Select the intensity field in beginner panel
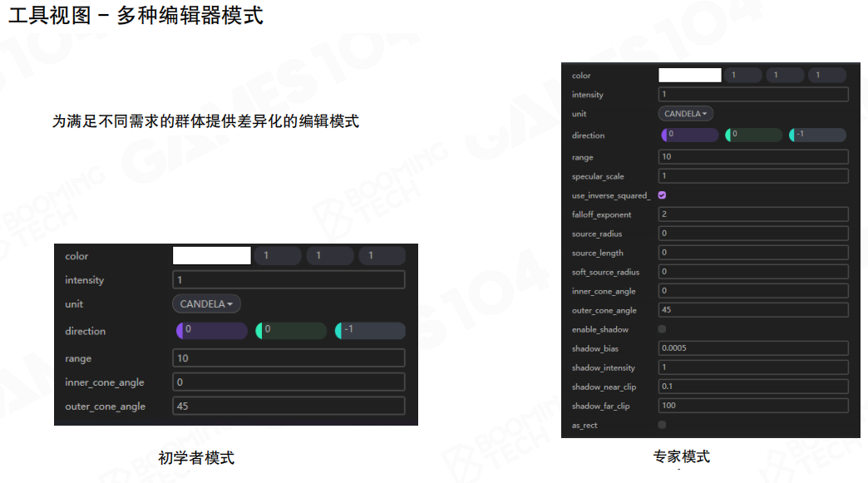Viewport: 868px width, 483px height. 289,280
